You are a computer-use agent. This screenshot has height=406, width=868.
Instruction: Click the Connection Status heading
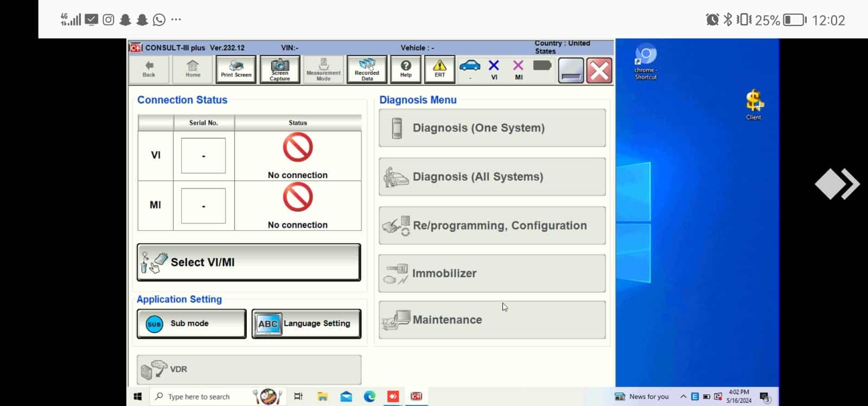pos(182,100)
